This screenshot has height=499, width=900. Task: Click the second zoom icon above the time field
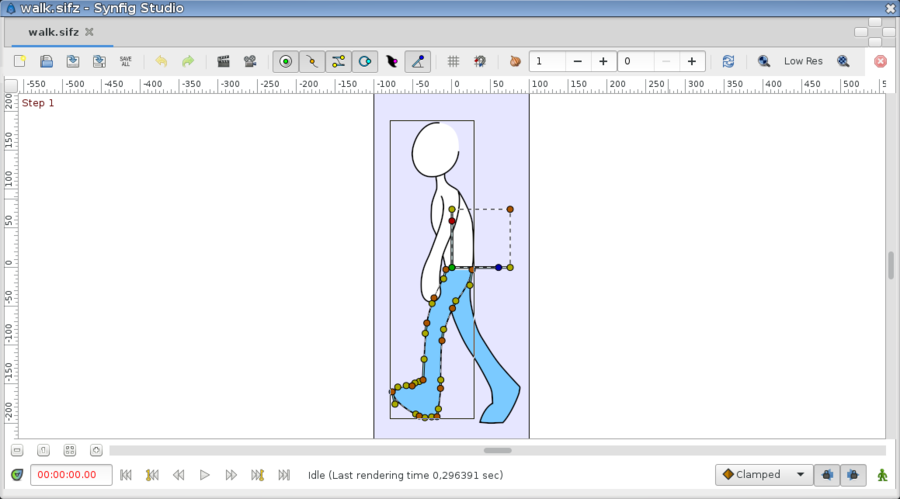[x=44, y=450]
